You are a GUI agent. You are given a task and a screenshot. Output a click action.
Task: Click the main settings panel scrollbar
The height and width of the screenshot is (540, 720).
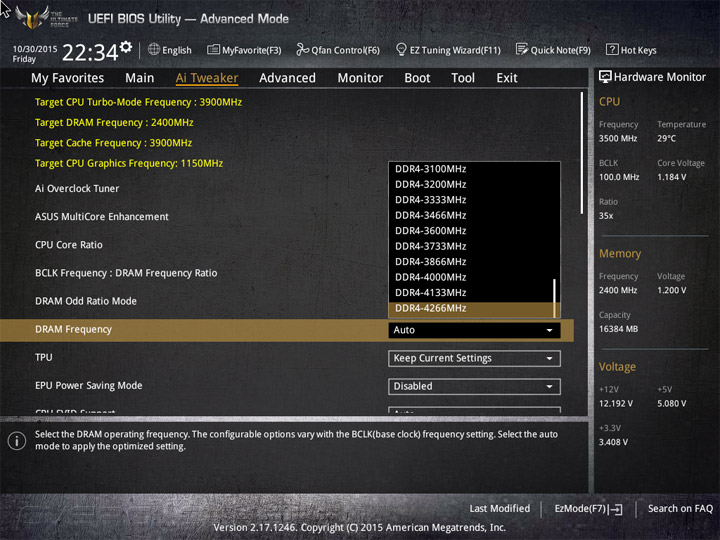tap(582, 153)
